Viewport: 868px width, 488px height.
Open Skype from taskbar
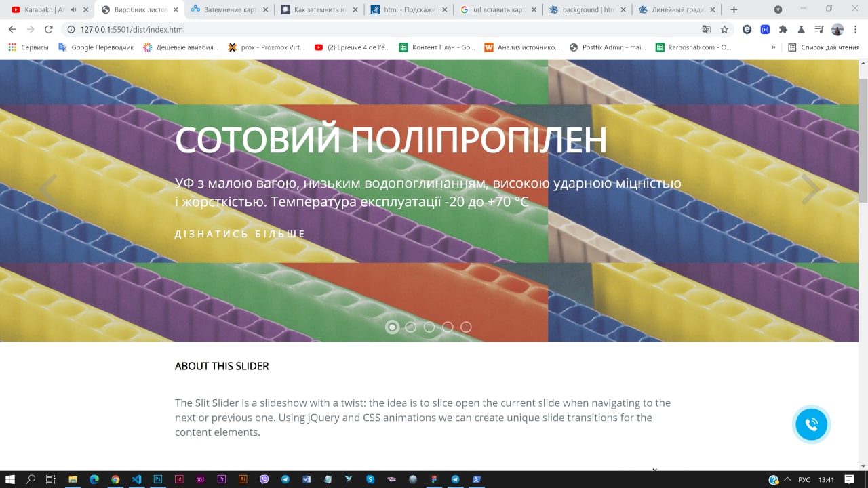point(370,479)
